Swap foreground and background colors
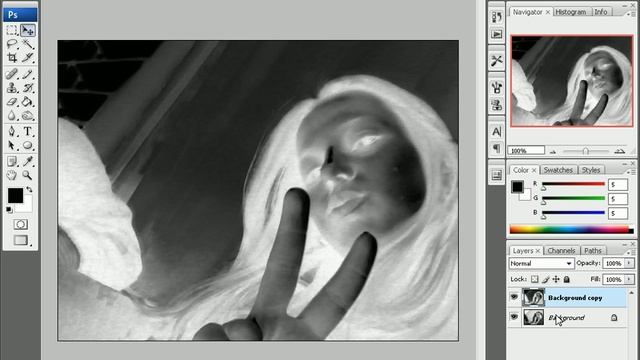 pos(29,189)
